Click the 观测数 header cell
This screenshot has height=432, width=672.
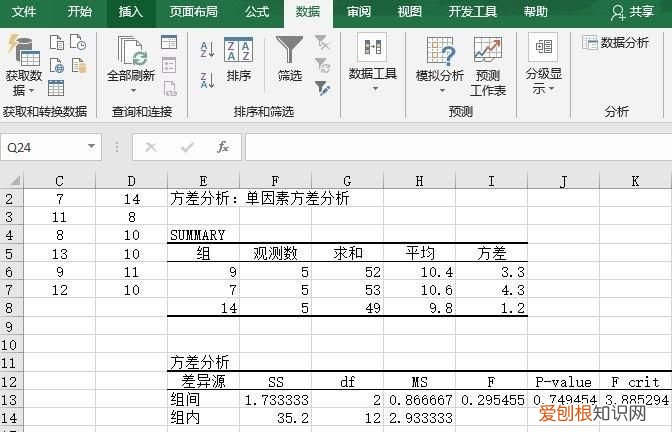[x=275, y=253]
